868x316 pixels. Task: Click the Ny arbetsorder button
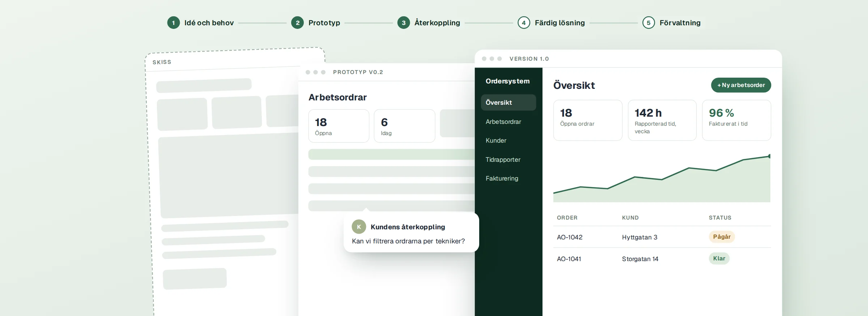(741, 85)
